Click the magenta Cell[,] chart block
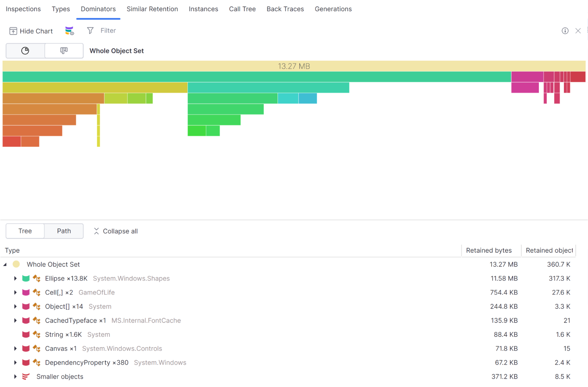 (527, 77)
